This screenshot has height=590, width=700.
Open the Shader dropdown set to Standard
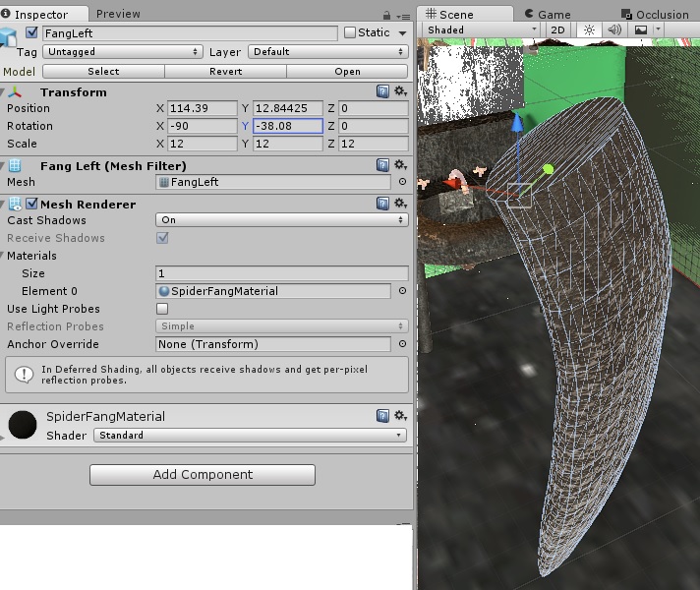point(250,435)
